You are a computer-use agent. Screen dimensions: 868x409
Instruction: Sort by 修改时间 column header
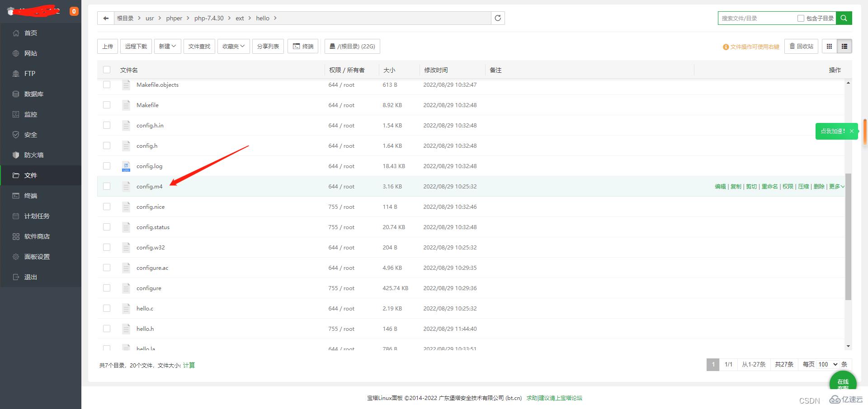tap(436, 70)
